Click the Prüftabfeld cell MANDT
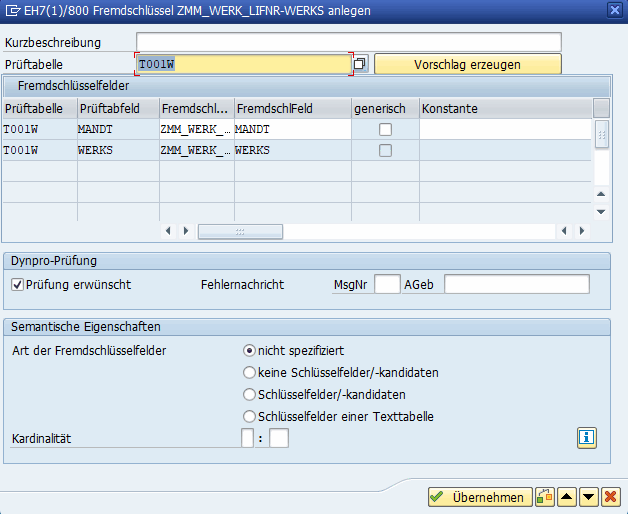The image size is (628, 514). point(118,129)
